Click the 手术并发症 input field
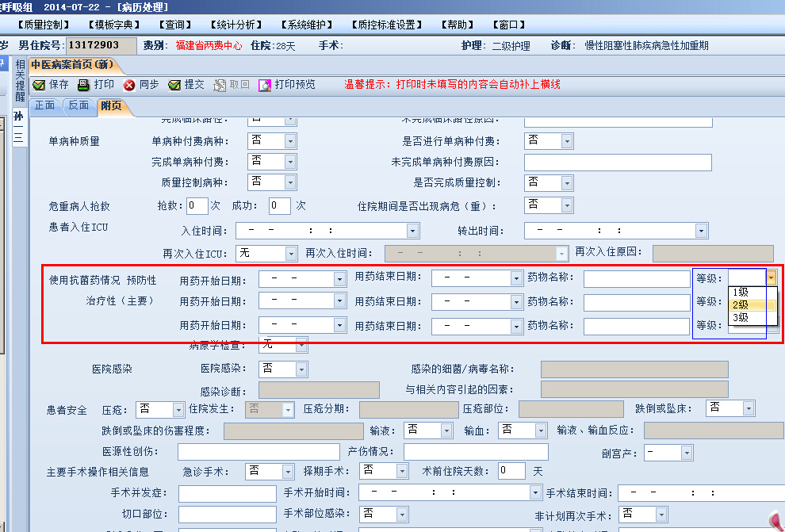The image size is (785, 532). (x=228, y=493)
